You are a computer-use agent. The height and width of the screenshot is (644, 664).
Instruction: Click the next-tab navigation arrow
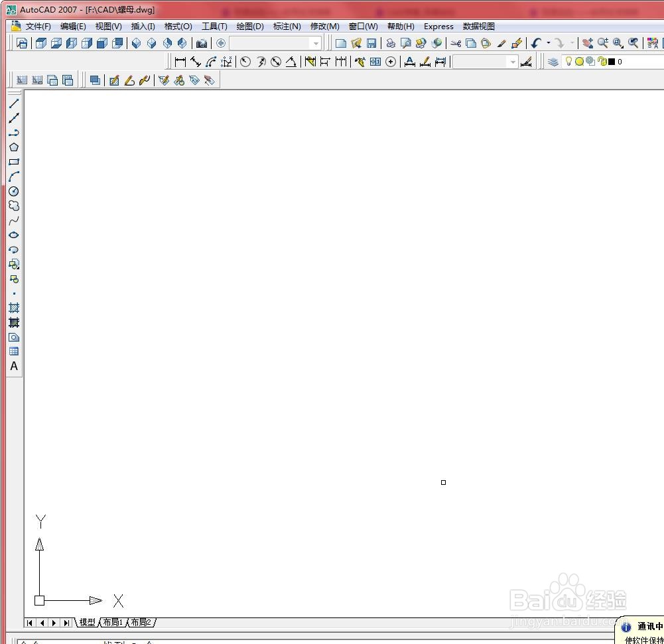click(54, 622)
